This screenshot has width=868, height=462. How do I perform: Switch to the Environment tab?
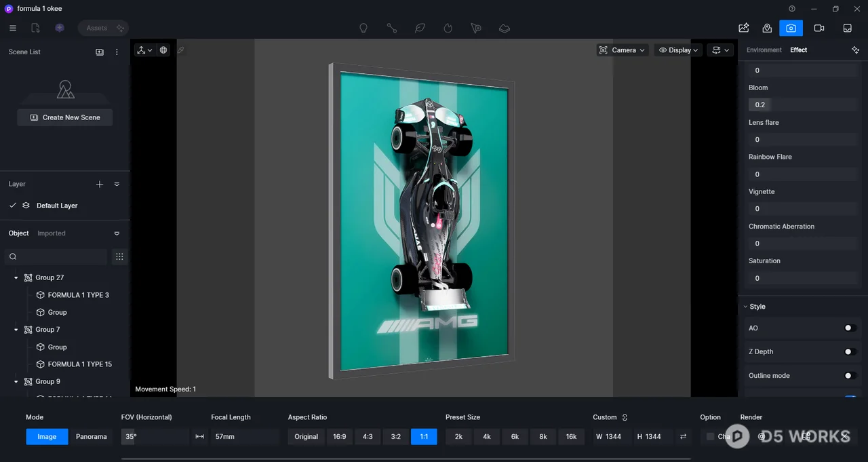(x=764, y=50)
